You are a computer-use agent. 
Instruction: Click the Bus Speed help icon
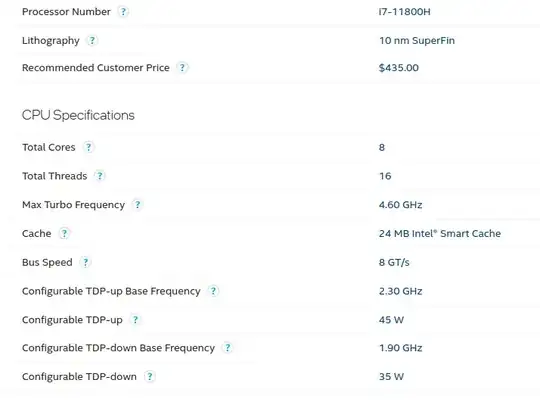(85, 262)
